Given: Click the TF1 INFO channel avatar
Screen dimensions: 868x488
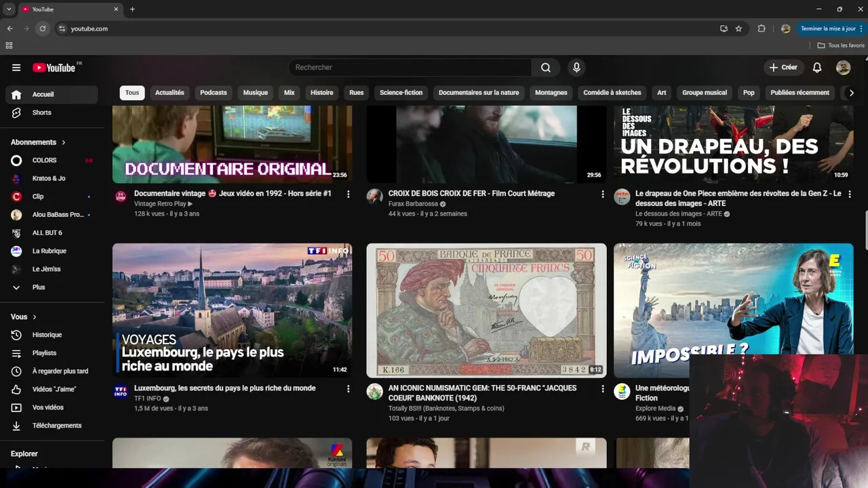Looking at the screenshot, I should click(121, 392).
